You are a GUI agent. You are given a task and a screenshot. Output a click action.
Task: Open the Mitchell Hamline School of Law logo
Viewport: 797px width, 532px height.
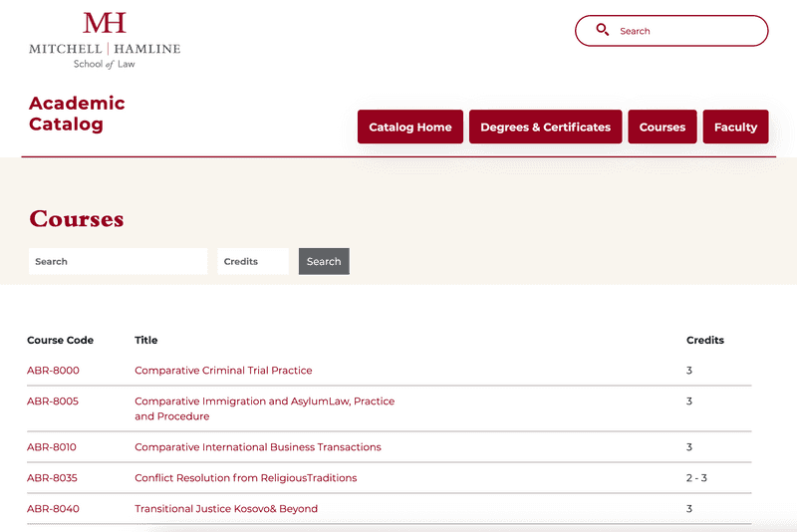click(105, 41)
